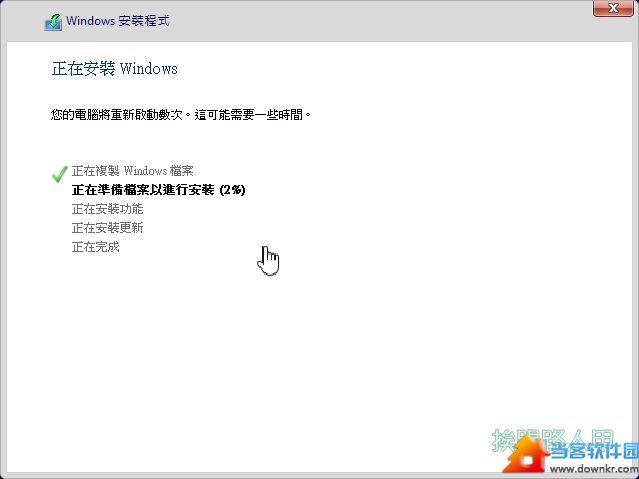Select the 'Windows 安裝程式' title text
639x479 pixels.
(x=117, y=20)
